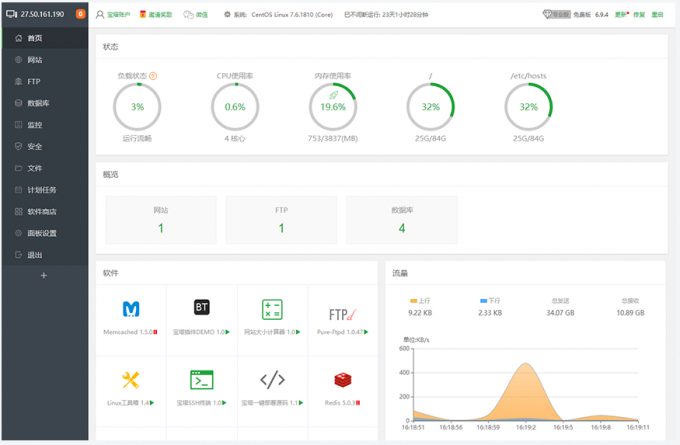Open 面板设置 in the sidebar
Image resolution: width=680 pixels, height=445 pixels.
[x=42, y=233]
